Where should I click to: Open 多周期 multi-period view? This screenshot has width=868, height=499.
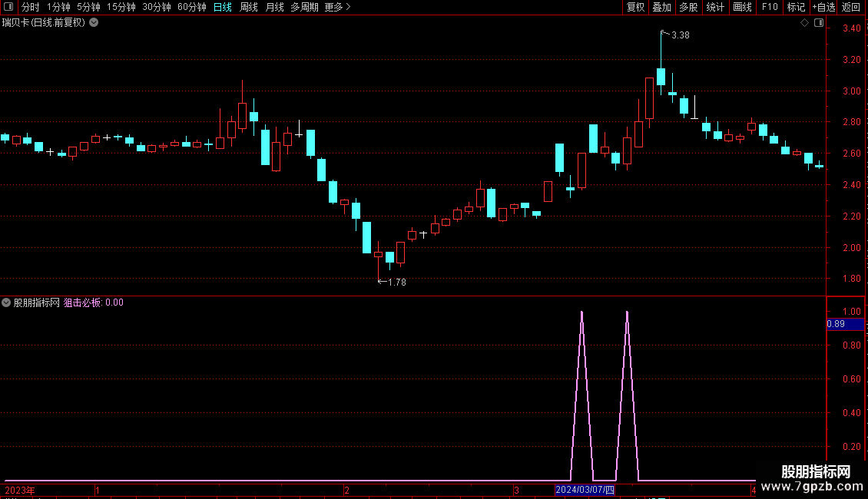[x=304, y=7]
